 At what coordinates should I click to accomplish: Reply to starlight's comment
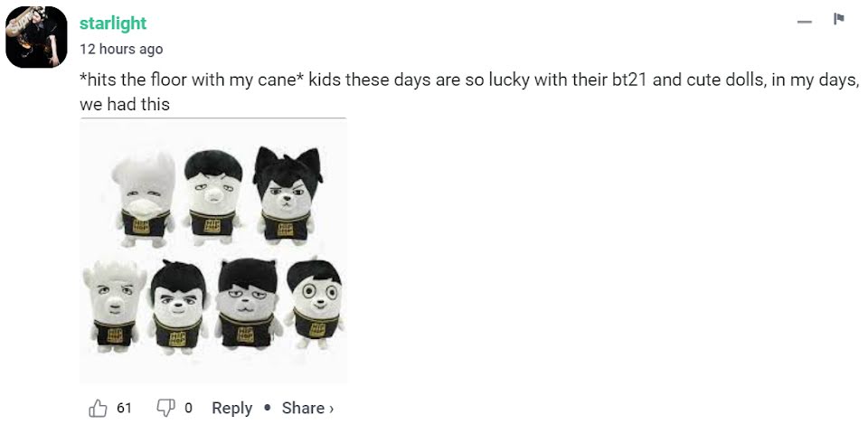point(232,409)
